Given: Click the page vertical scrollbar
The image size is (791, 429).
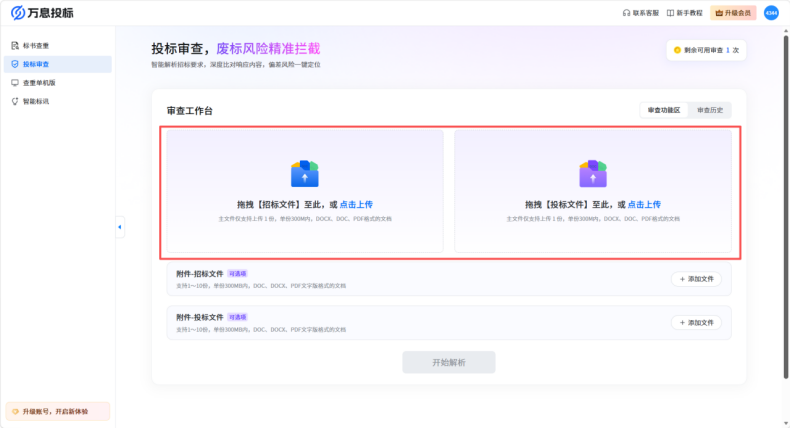Looking at the screenshot, I should pyautogui.click(x=785, y=206).
